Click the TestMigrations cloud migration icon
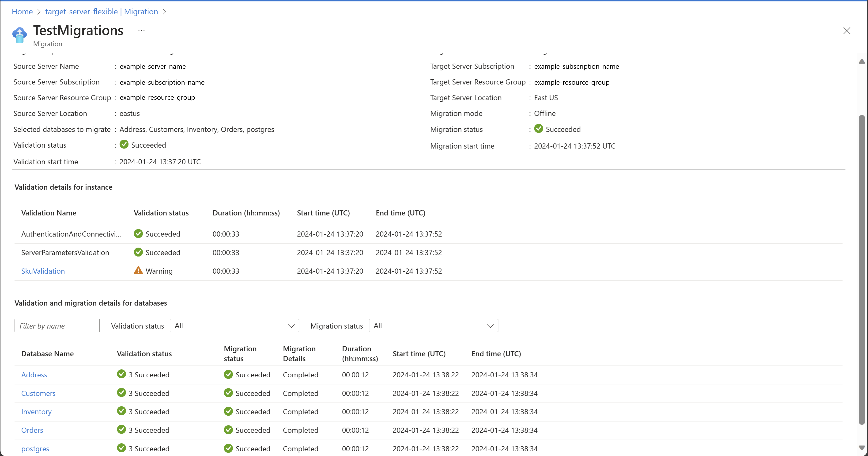Viewport: 868px width, 456px height. pyautogui.click(x=19, y=35)
